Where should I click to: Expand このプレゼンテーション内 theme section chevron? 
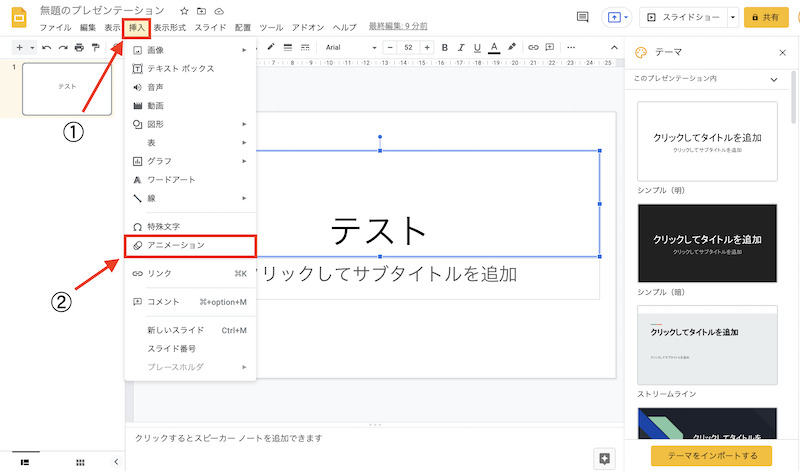[773, 79]
